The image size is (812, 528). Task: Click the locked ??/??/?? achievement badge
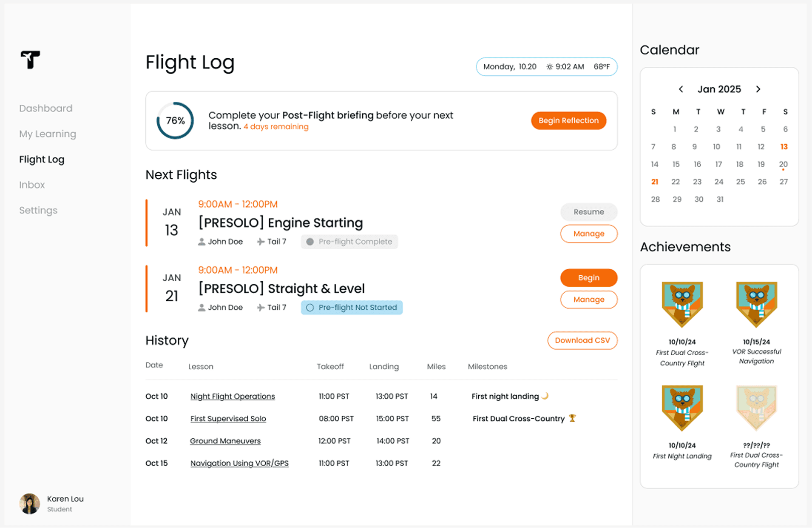pyautogui.click(x=757, y=408)
